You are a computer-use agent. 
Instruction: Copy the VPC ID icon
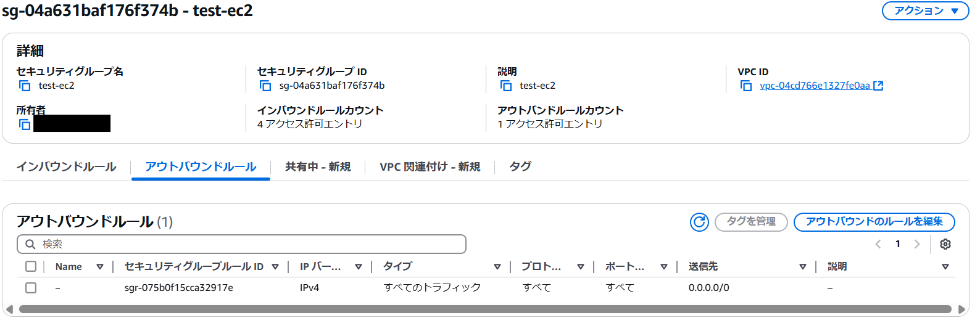746,86
